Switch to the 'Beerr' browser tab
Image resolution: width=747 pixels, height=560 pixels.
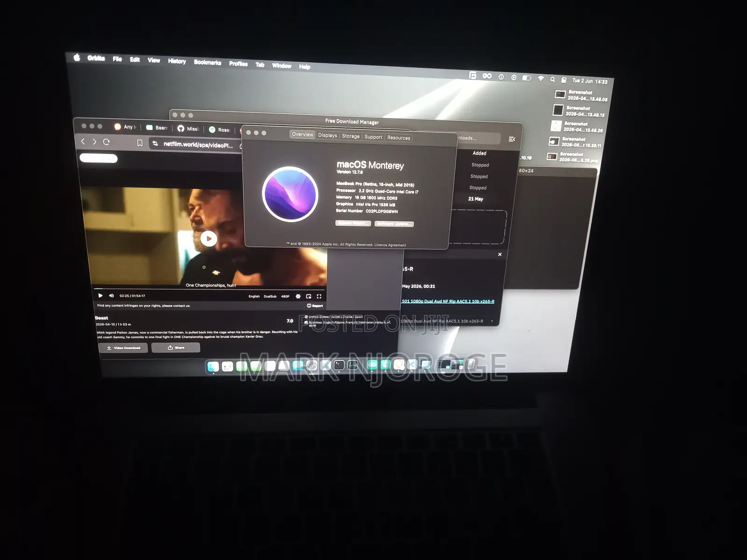click(157, 127)
